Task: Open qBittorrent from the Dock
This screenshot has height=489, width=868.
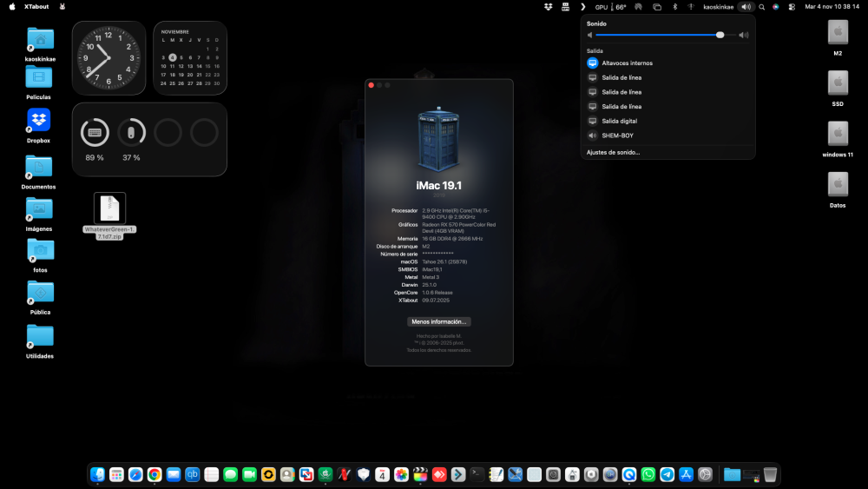Action: (x=192, y=474)
